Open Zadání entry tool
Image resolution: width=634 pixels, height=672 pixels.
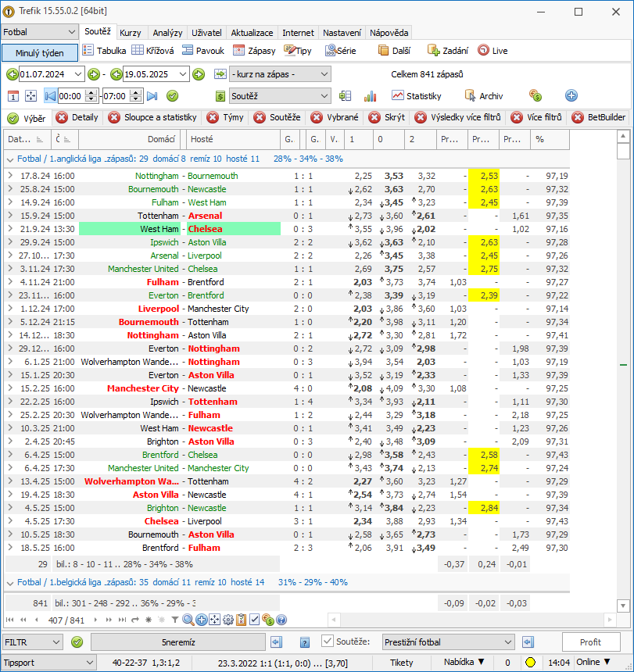[x=447, y=51]
